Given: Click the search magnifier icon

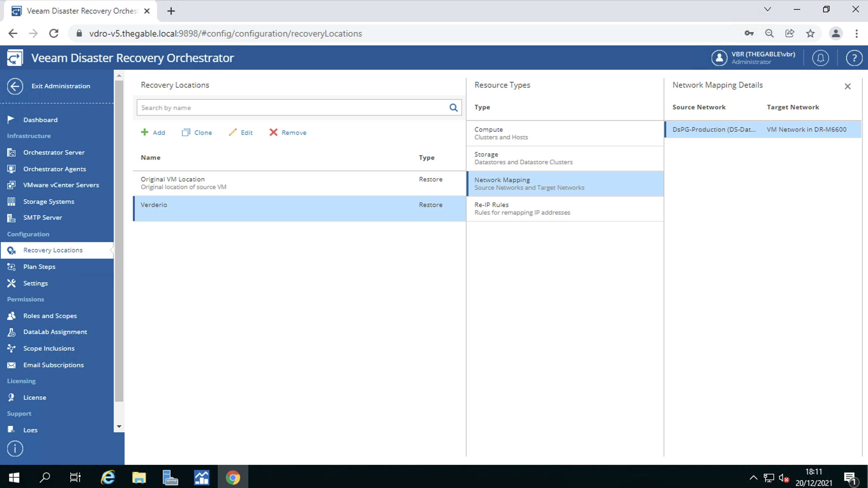Looking at the screenshot, I should (x=453, y=108).
